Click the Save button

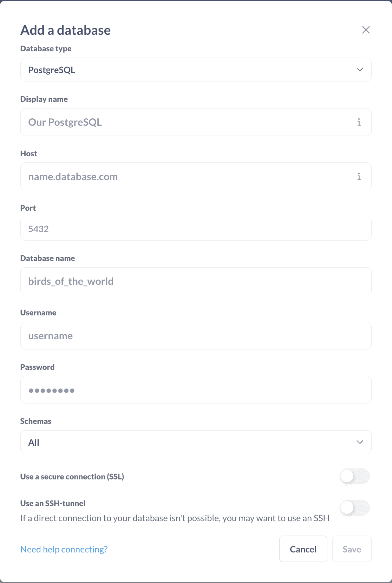coord(352,549)
